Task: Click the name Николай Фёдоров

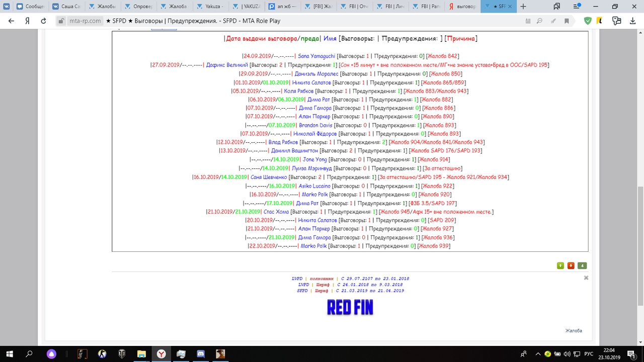Action: pos(315,134)
